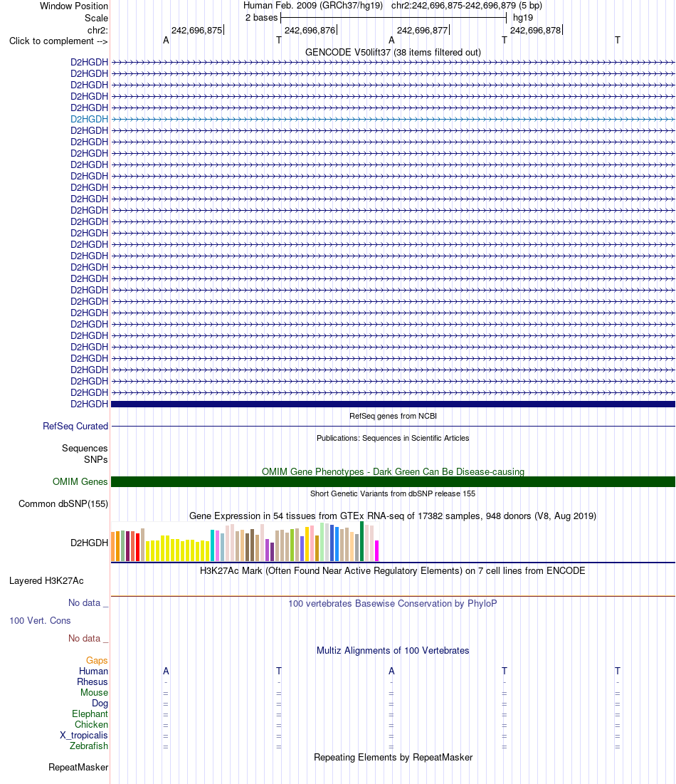676x784 pixels.
Task: Click the brown-red 'No data' label
Action: pyautogui.click(x=88, y=638)
